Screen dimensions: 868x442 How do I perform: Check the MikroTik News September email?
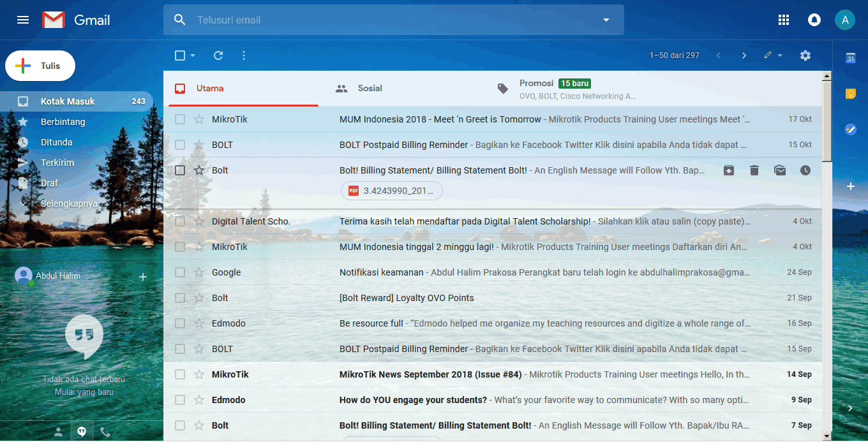coord(180,374)
